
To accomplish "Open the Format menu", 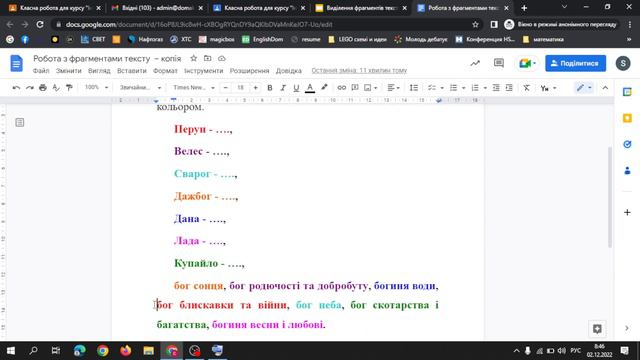I will pyautogui.click(x=165, y=71).
